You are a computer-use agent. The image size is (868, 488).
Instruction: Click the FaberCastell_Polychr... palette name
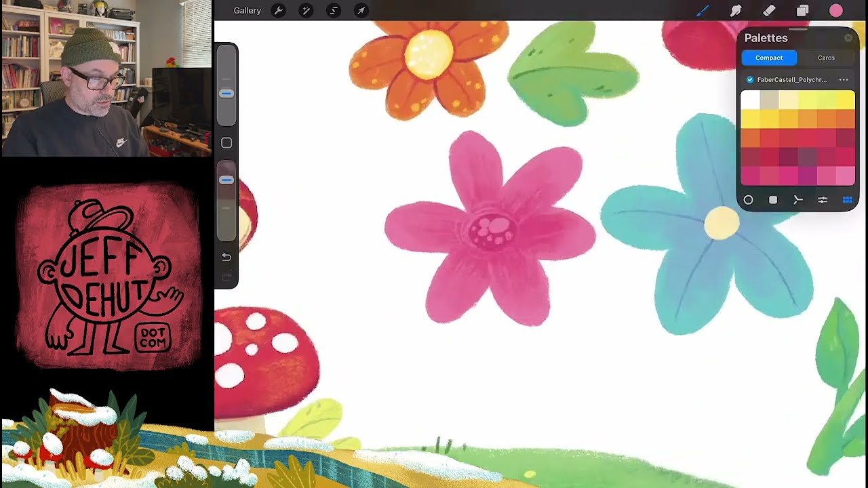tap(792, 80)
